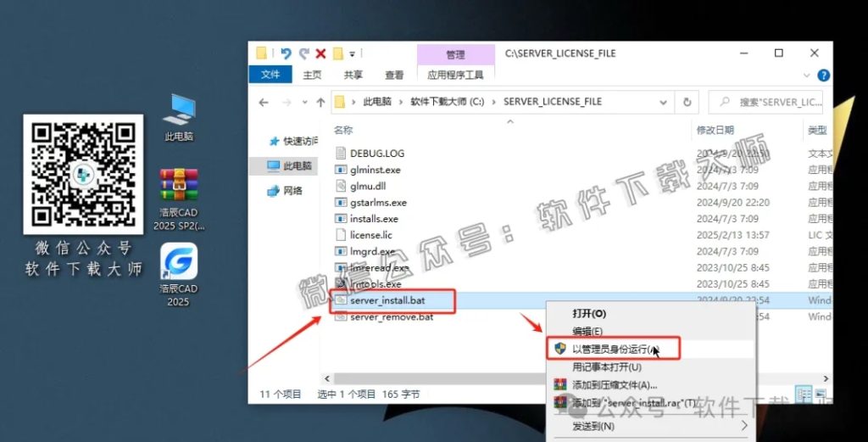Click the new folder icon in quick access toolbar
Viewport: 868px width, 442px height.
337,53
